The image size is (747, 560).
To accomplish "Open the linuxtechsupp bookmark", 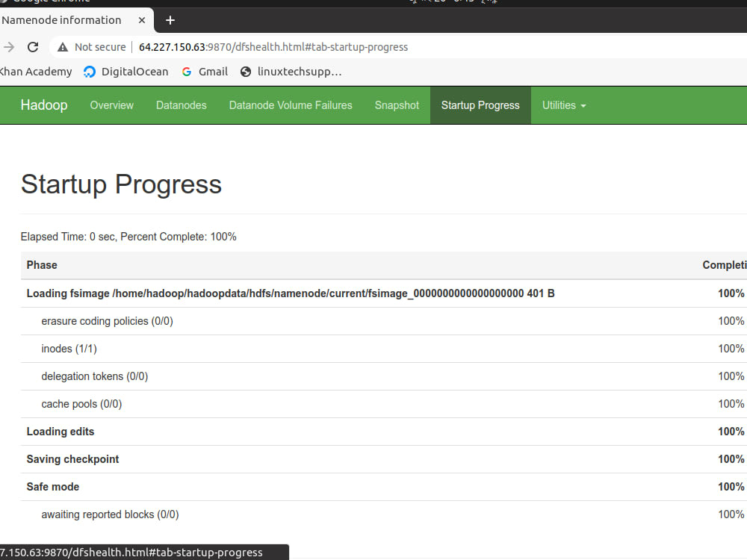I will pyautogui.click(x=291, y=72).
